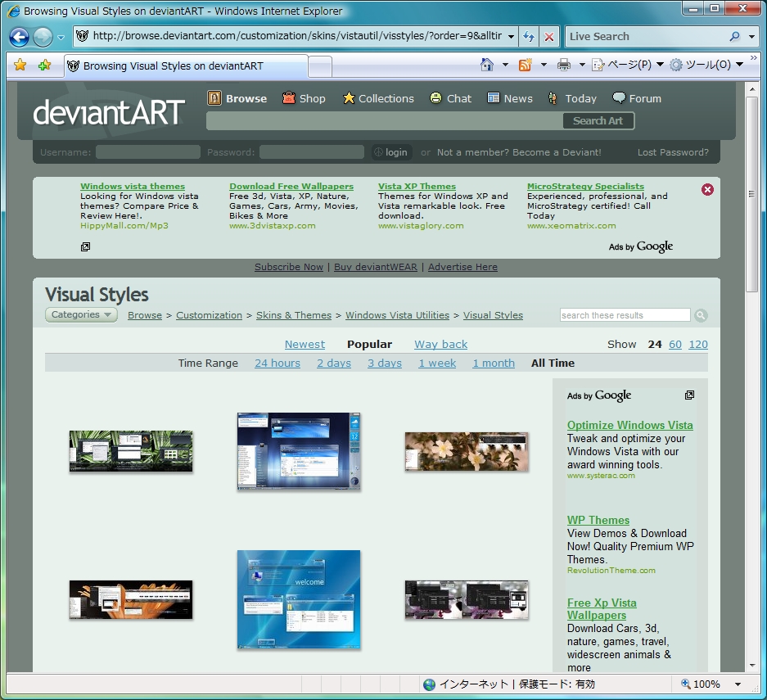Show 120 results per page
Screen dimensions: 767x700
coord(698,345)
